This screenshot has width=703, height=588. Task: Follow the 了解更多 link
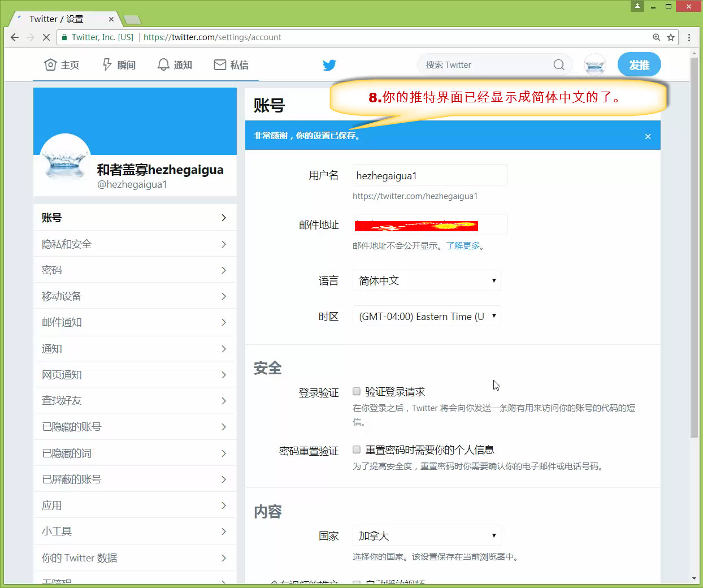click(x=463, y=246)
